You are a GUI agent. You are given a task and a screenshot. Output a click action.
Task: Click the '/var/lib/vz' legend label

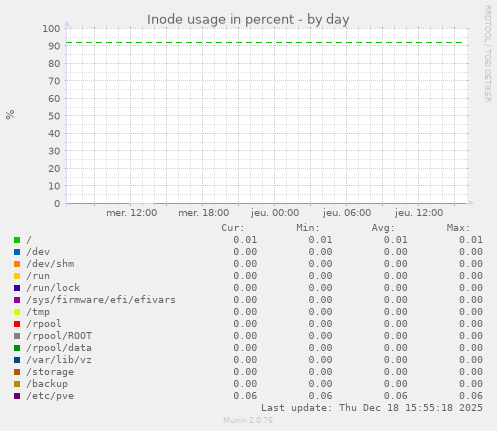[59, 360]
